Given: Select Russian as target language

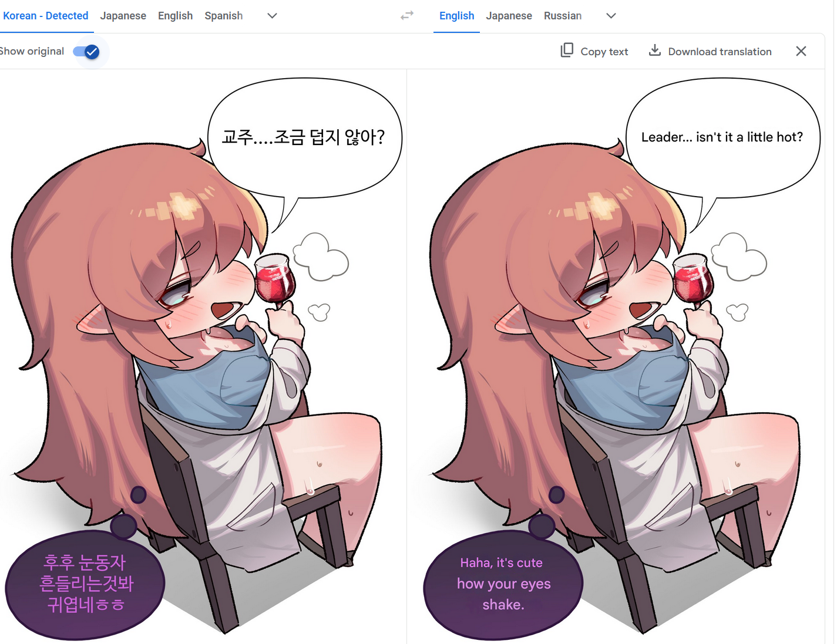Looking at the screenshot, I should (563, 16).
